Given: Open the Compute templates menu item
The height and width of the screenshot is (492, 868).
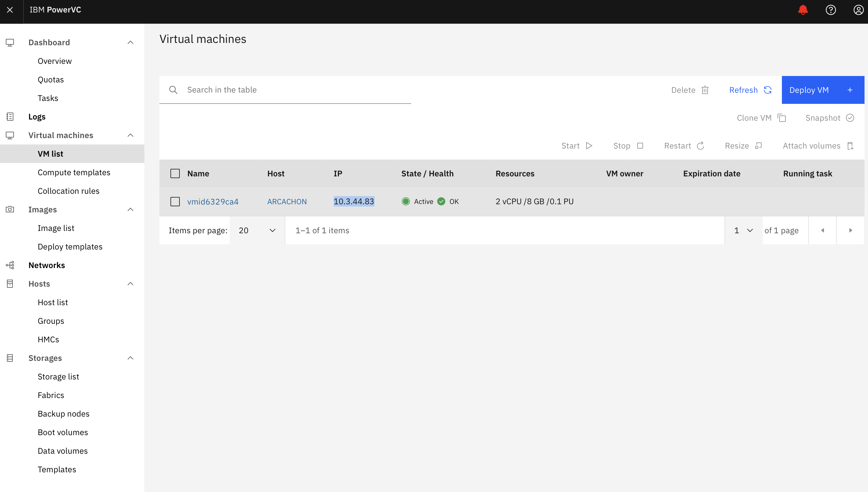Looking at the screenshot, I should pos(74,172).
